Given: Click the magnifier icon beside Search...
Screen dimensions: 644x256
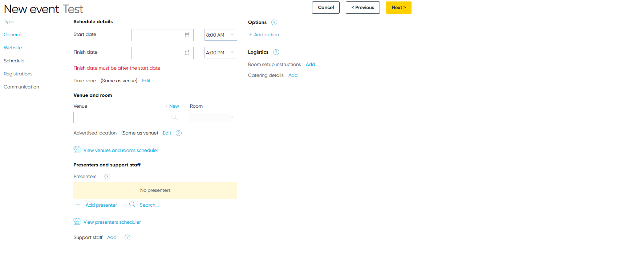Looking at the screenshot, I should [x=132, y=205].
